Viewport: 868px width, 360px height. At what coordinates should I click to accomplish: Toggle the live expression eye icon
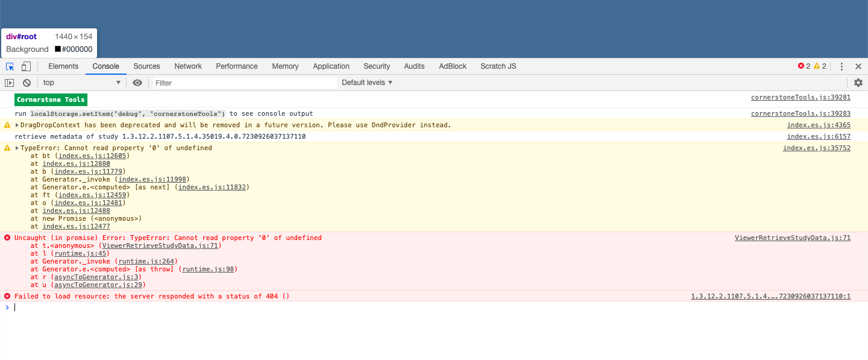point(137,83)
